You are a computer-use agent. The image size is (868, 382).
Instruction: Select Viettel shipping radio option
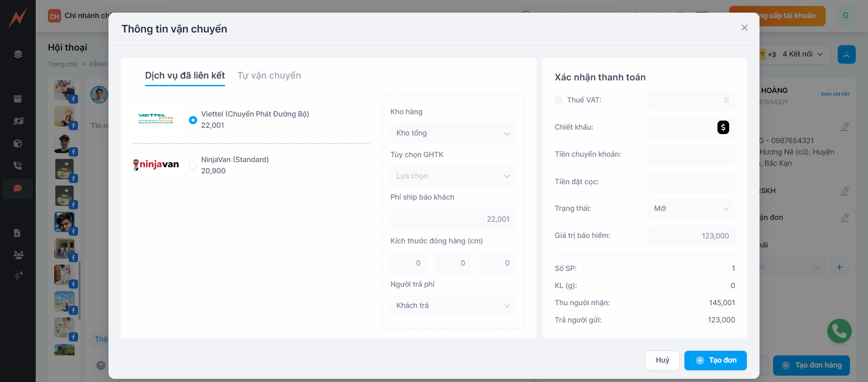pos(193,120)
